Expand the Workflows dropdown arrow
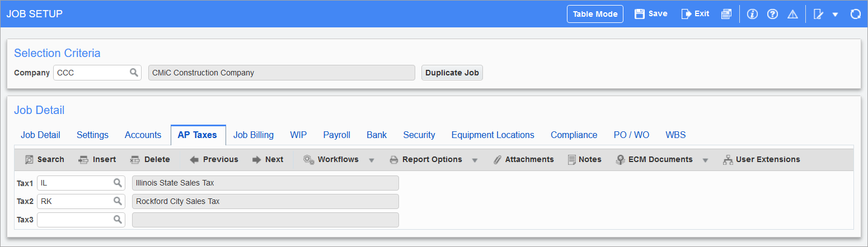Screen dimensions: 868x247 click(x=371, y=160)
